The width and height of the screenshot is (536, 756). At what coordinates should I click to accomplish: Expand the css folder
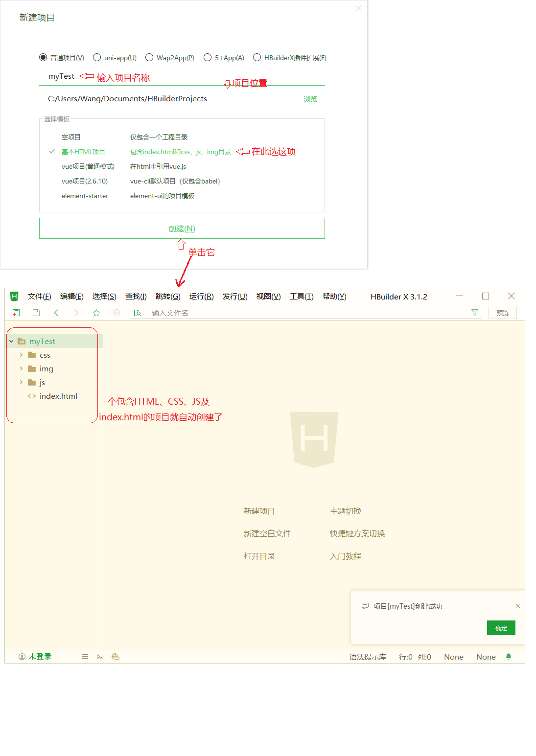coord(21,355)
